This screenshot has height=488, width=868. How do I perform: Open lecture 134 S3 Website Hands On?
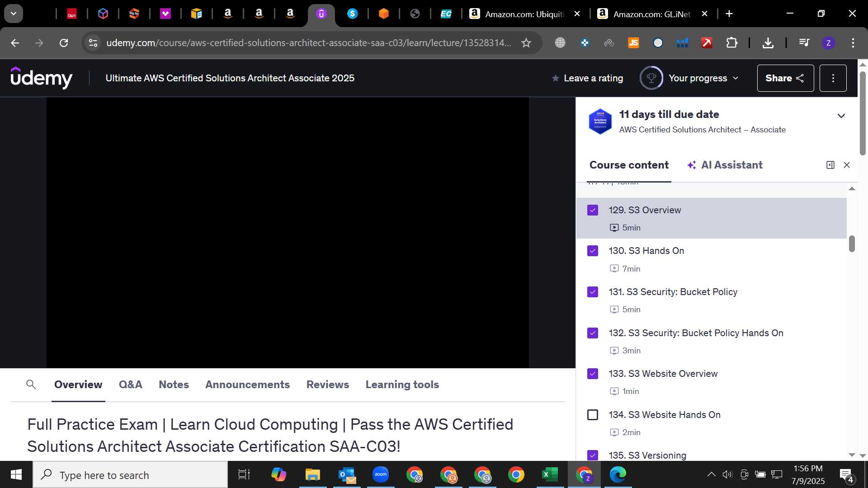point(711,423)
